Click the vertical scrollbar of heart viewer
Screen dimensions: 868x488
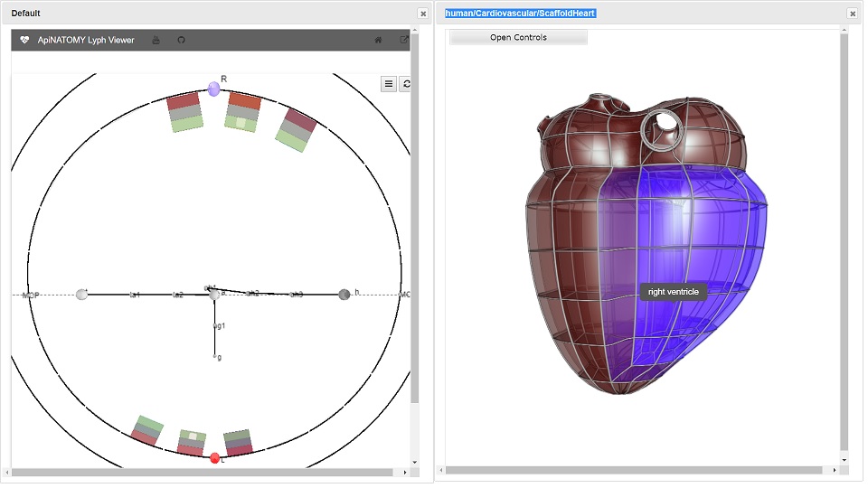point(844,243)
